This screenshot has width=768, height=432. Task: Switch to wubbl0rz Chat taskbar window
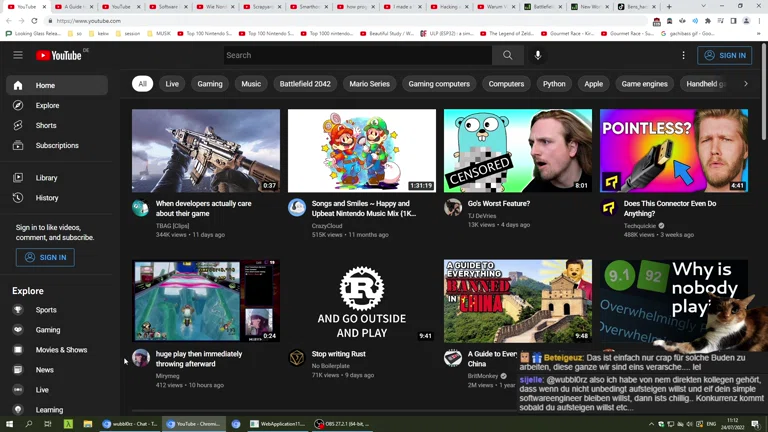click(x=130, y=424)
